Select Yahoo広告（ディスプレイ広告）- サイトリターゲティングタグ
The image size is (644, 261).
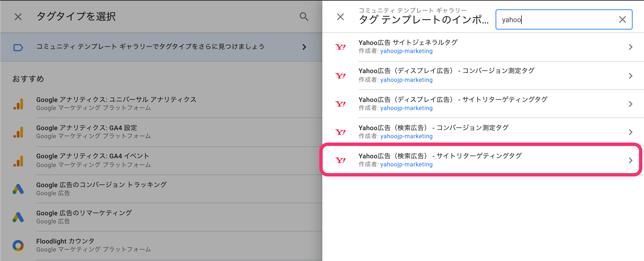coord(483,104)
